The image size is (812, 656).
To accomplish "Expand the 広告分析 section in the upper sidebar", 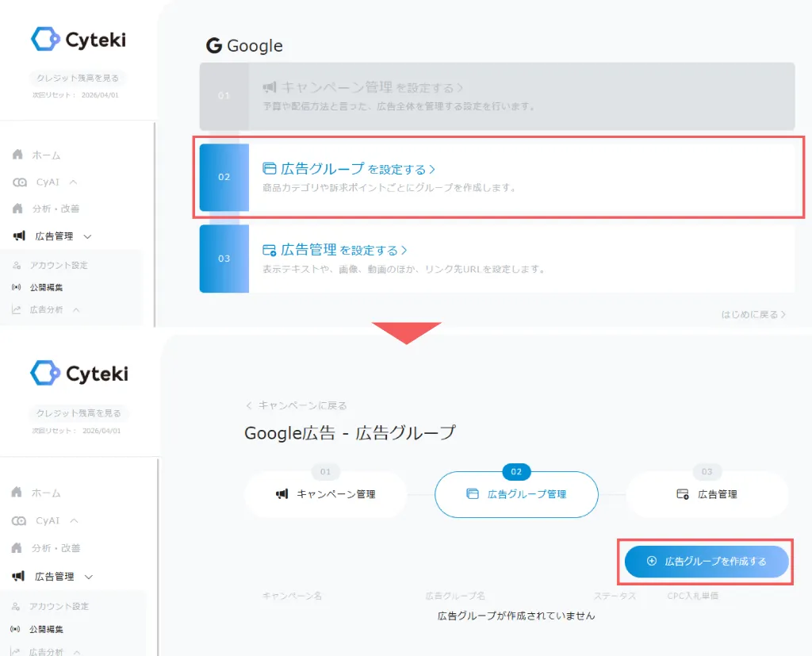I will pyautogui.click(x=76, y=310).
